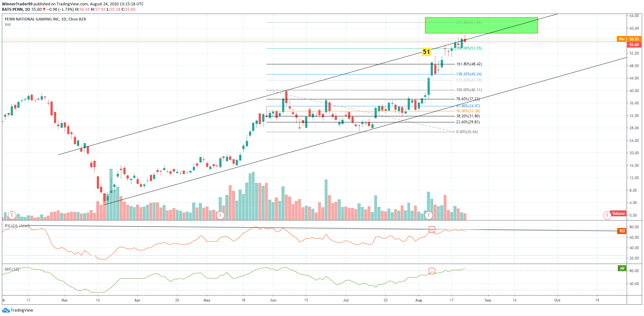Screen dimensions: 644x316
Task: Click the 161.80%(48.42) Fibonacci label
Action: (469, 64)
